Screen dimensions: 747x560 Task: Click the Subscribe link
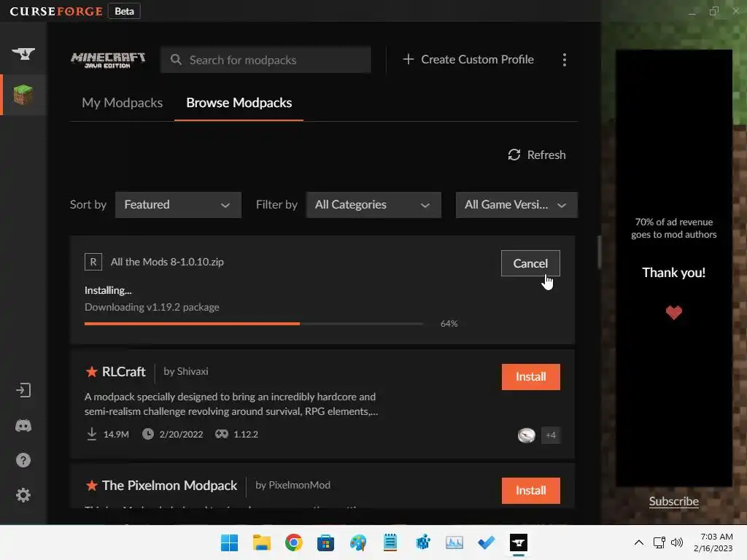point(673,502)
